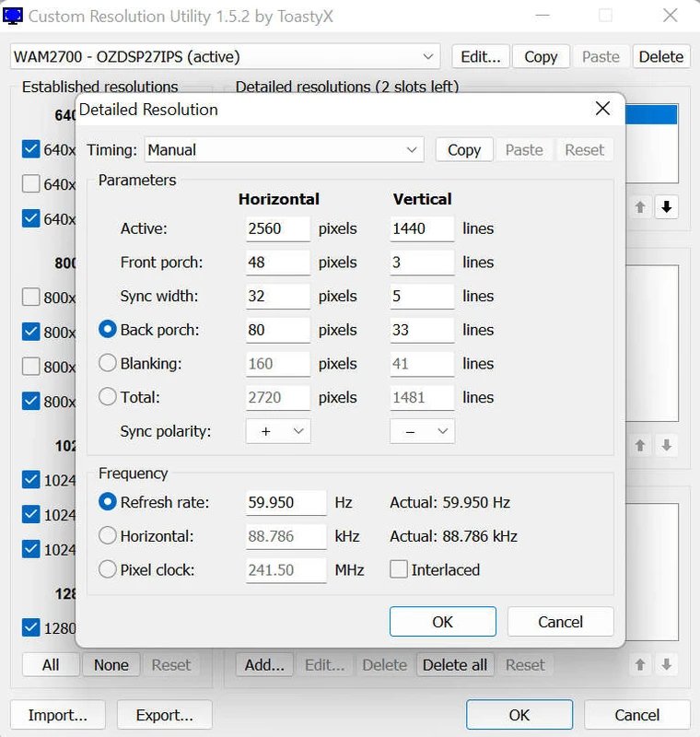Click OK in Detailed Resolution dialog
This screenshot has height=737, width=700.
coord(442,621)
